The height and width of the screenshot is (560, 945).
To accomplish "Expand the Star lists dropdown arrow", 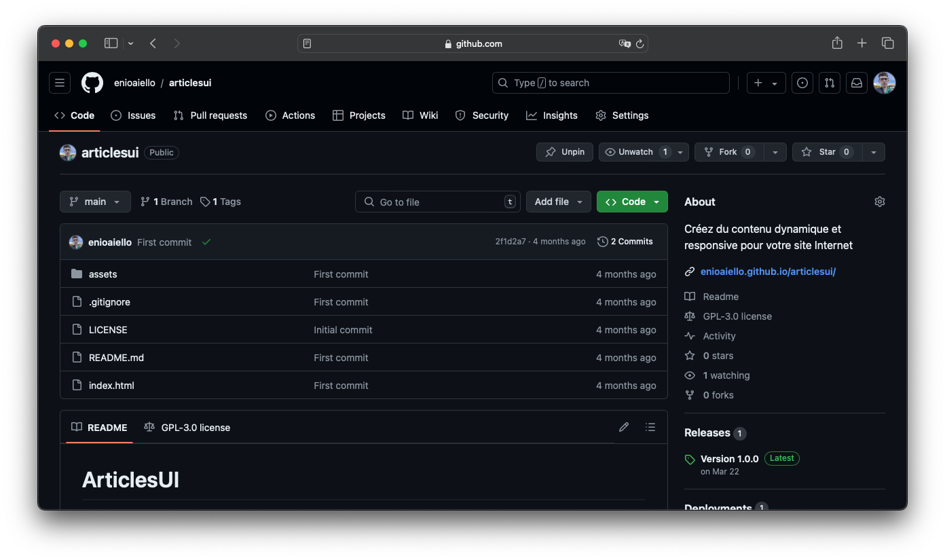I will (874, 152).
